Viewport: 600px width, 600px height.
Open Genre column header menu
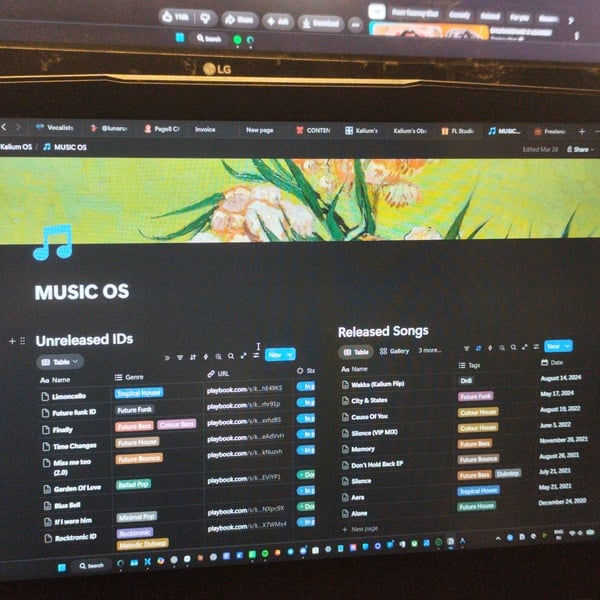[x=129, y=377]
